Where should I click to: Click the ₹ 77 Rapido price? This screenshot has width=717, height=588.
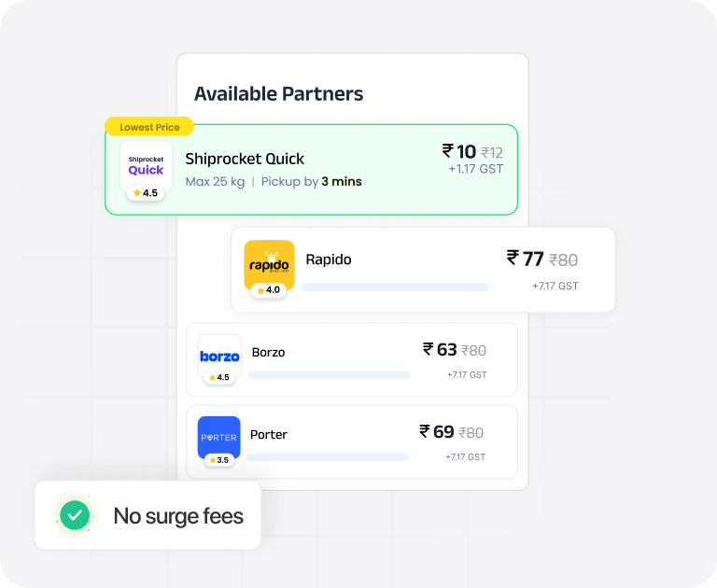pos(525,259)
